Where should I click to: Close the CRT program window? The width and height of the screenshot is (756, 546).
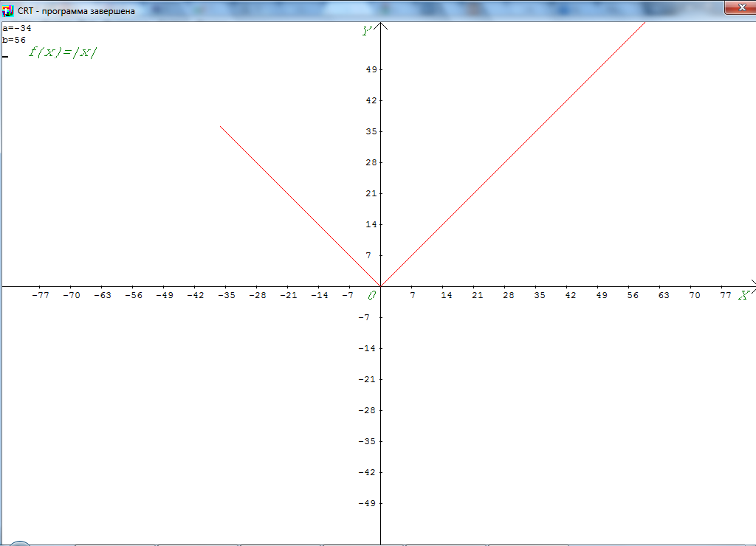(741, 7)
